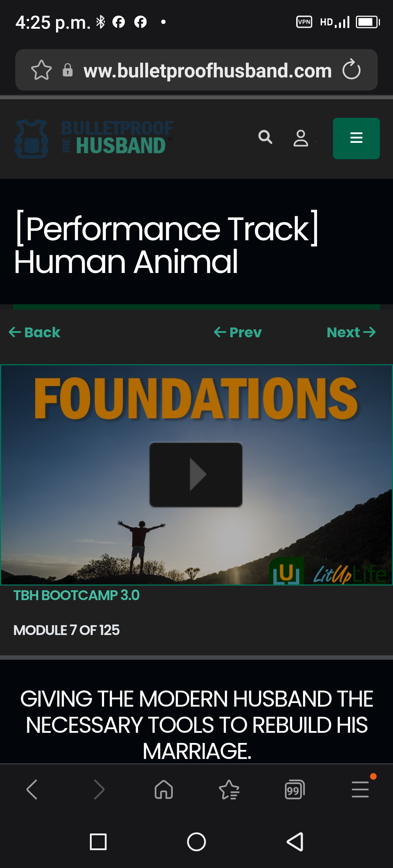Bookmark the page with the star icon

click(41, 70)
